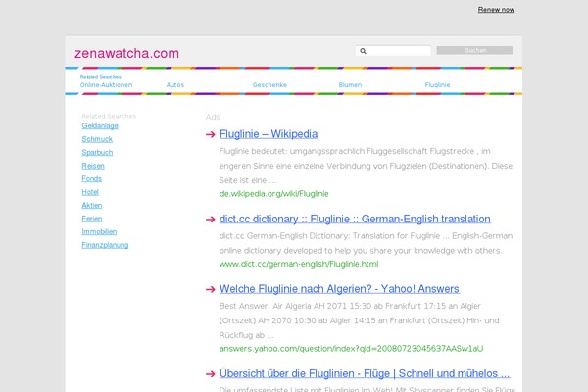The image size is (588, 392).
Task: Select Online-Auktionen in related searches bar
Action: coord(106,85)
